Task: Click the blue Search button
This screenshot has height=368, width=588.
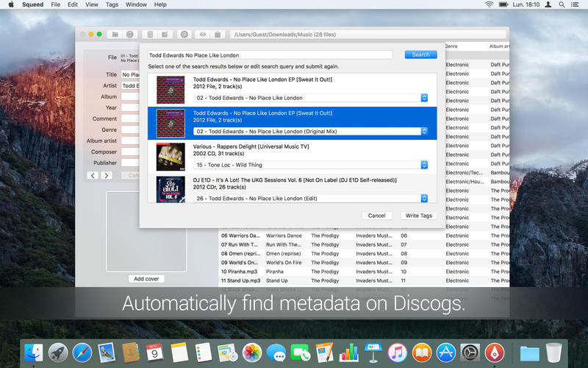Action: [x=420, y=54]
